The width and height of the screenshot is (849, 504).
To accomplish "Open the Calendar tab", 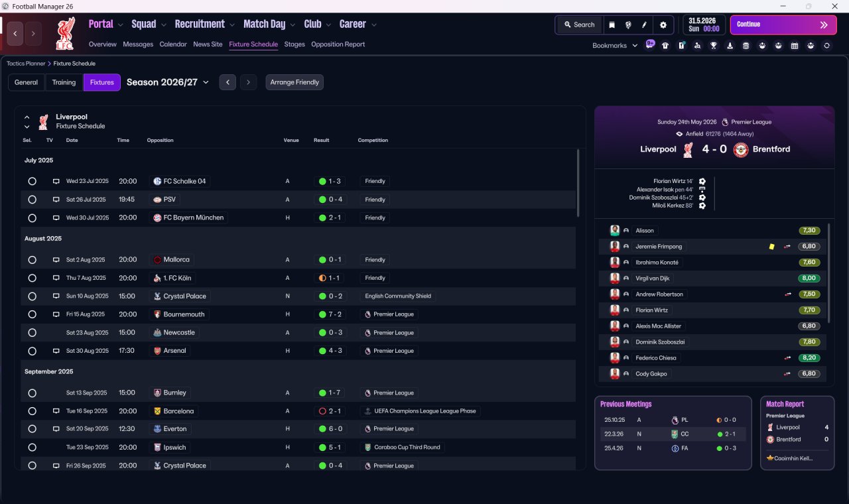I will tap(173, 44).
